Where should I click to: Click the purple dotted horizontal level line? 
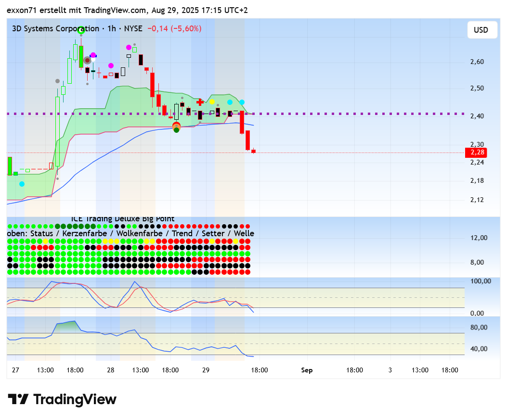[337, 114]
